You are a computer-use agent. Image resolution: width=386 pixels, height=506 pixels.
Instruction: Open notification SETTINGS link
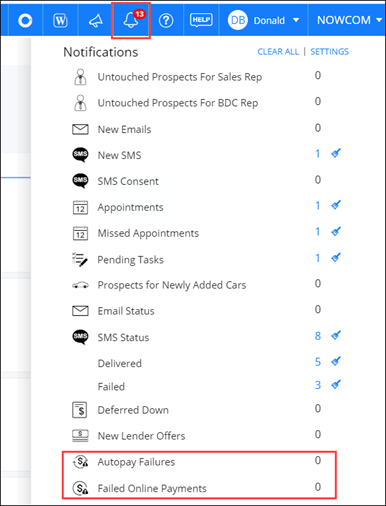click(x=329, y=52)
